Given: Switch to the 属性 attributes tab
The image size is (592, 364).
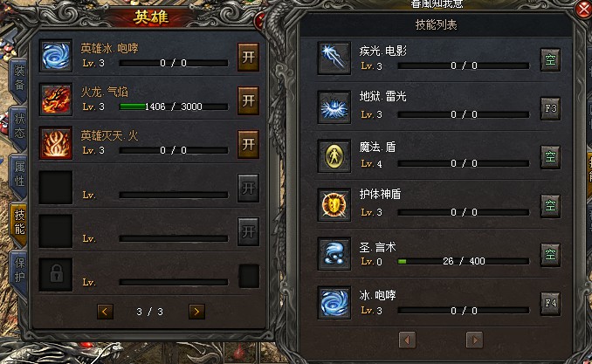Looking at the screenshot, I should [19, 175].
